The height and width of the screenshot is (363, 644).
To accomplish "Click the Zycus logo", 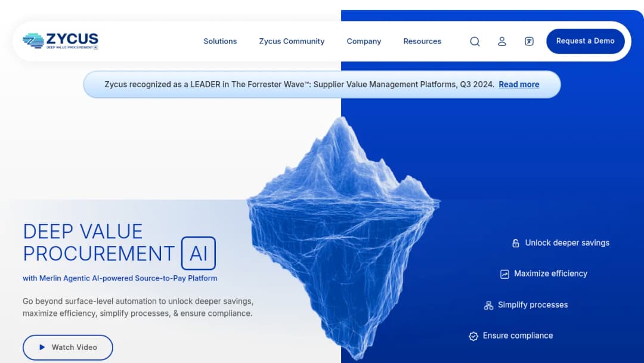I will [60, 41].
